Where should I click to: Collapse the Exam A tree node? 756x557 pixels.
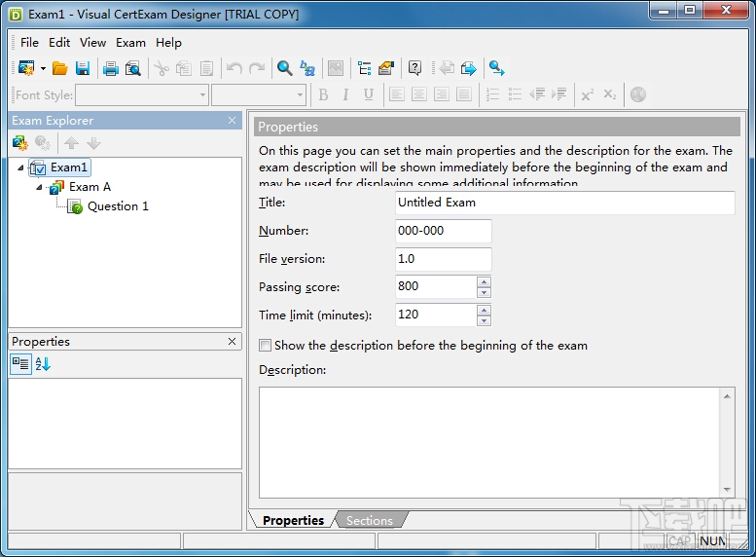point(39,187)
